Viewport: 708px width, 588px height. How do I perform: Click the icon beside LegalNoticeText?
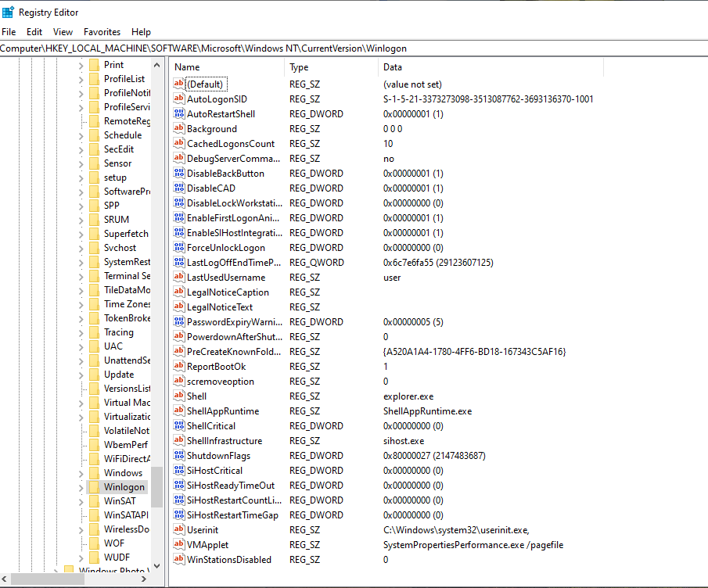[179, 307]
